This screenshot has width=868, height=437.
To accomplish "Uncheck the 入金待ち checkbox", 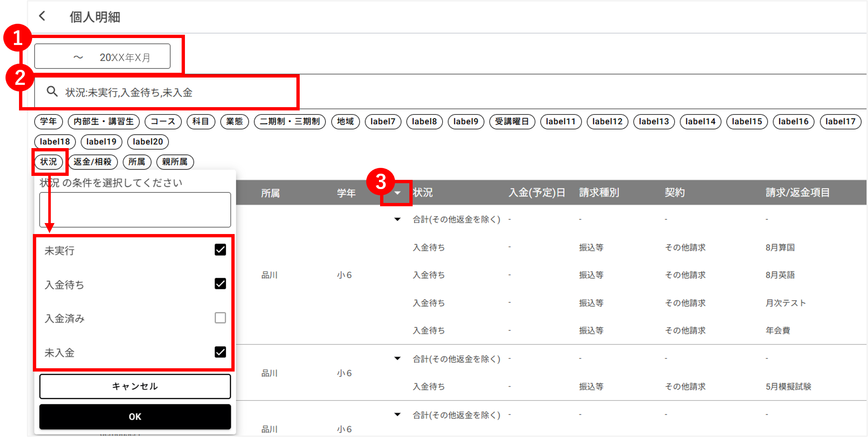I will pyautogui.click(x=220, y=284).
